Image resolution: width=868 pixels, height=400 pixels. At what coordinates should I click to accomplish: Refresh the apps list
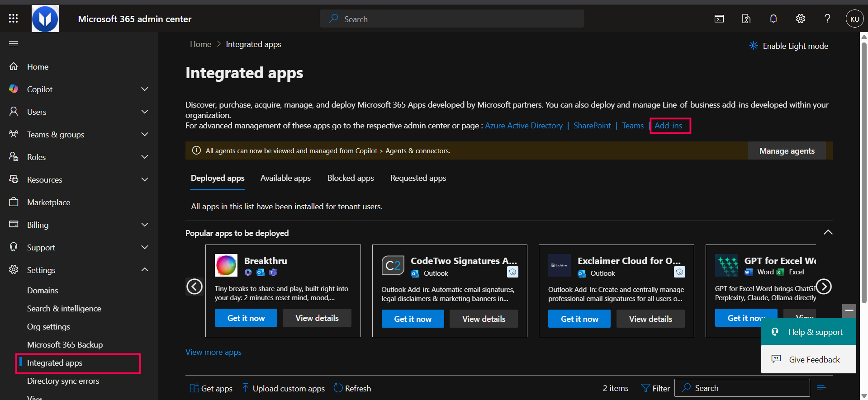pos(352,388)
